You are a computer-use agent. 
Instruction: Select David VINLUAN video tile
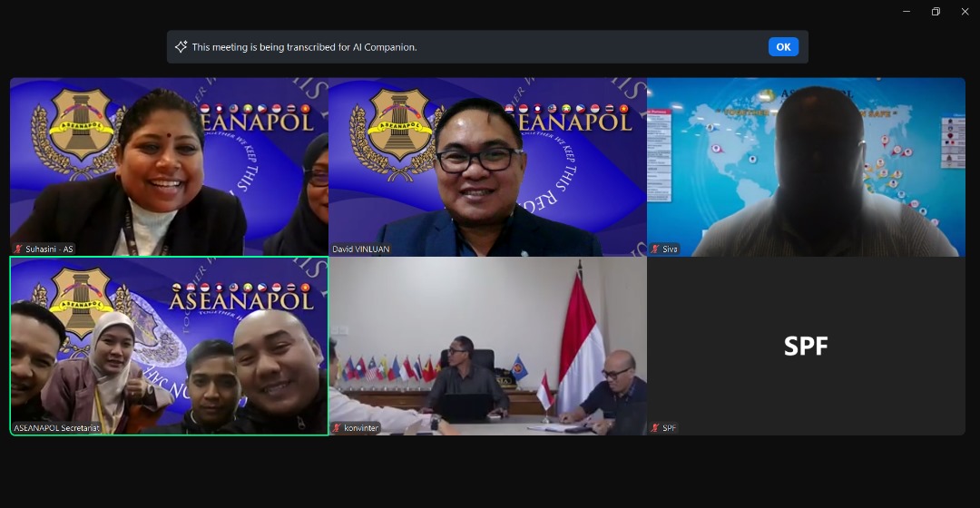click(x=487, y=167)
